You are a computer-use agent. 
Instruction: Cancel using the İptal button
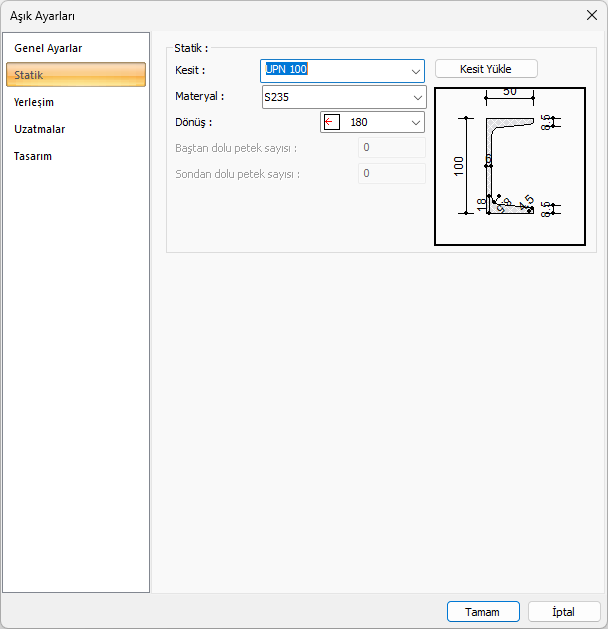click(x=564, y=611)
